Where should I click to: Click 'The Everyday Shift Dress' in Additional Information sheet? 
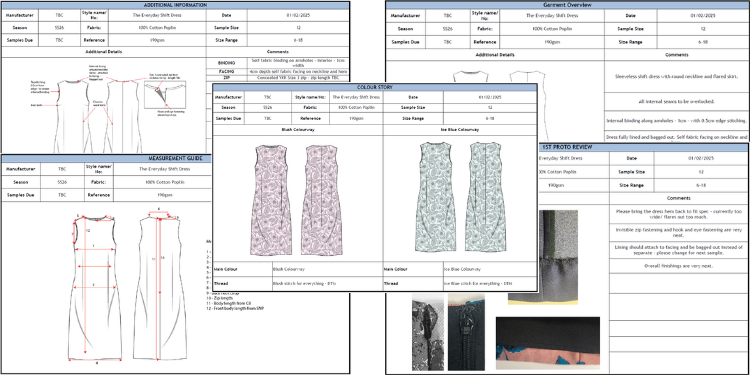pyautogui.click(x=157, y=15)
